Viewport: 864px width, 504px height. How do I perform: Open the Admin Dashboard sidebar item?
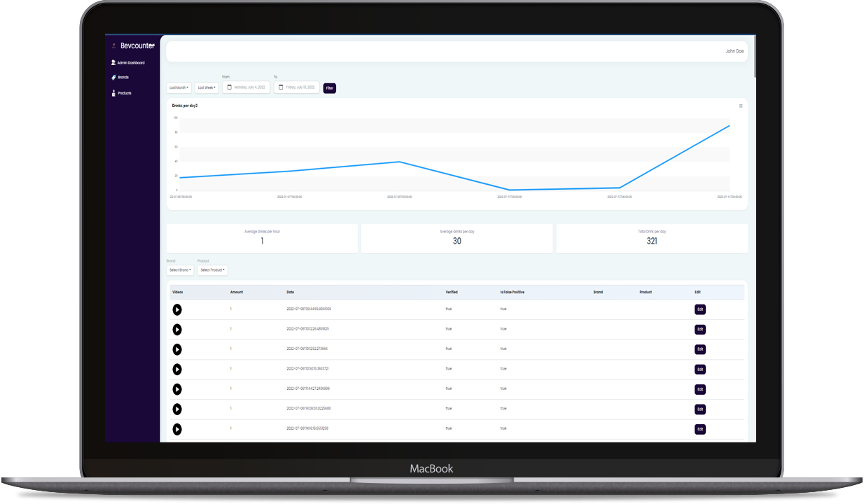pos(130,63)
